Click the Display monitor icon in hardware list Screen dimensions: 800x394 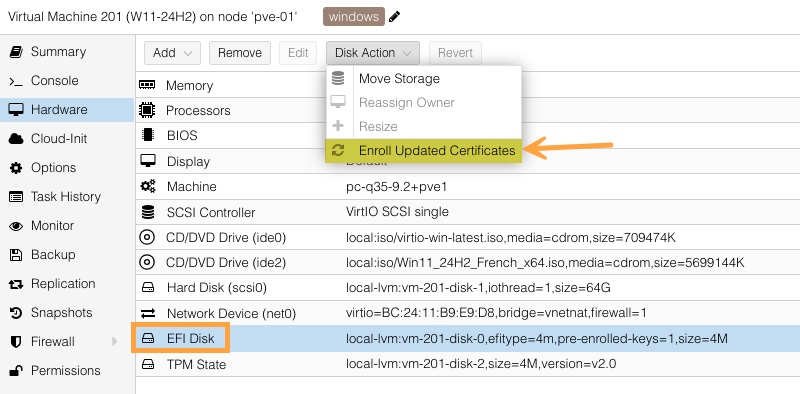[147, 161]
